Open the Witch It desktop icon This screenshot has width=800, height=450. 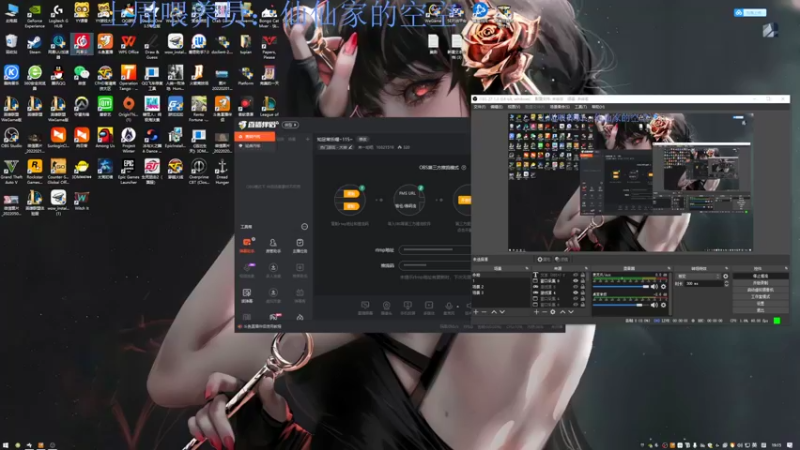pos(81,201)
